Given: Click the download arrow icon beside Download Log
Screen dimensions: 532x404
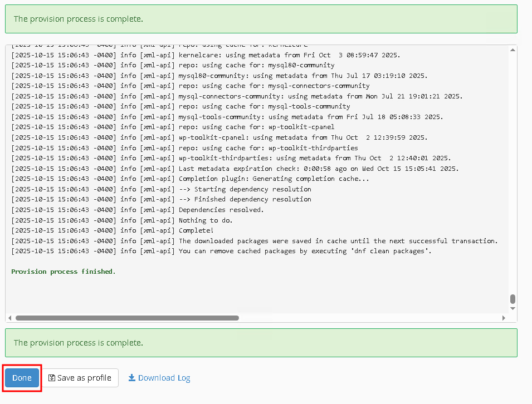Looking at the screenshot, I should tap(132, 378).
